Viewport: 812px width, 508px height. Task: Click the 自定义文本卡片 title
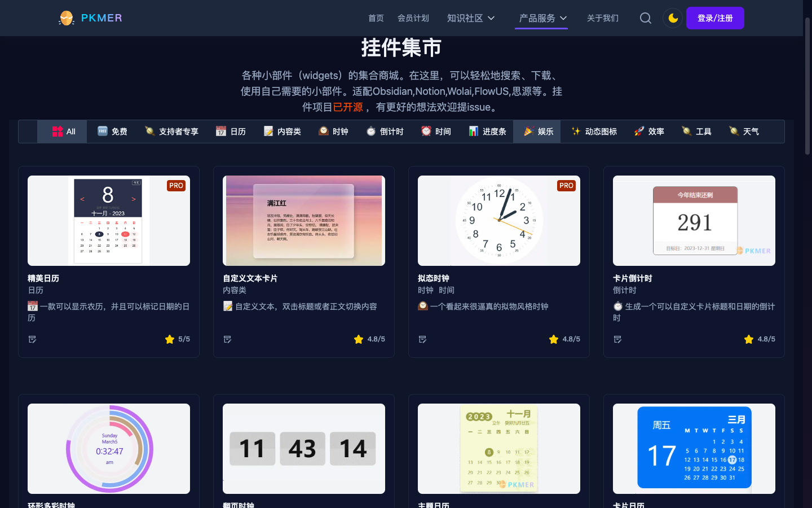250,278
